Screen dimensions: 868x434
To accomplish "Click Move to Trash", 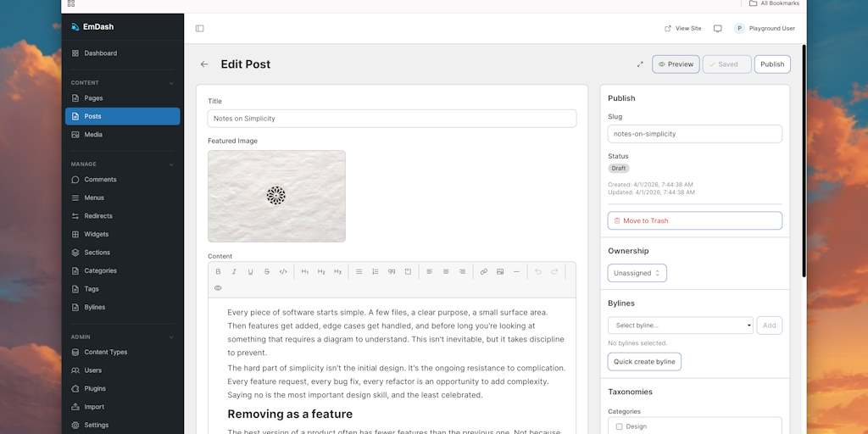I will [694, 220].
